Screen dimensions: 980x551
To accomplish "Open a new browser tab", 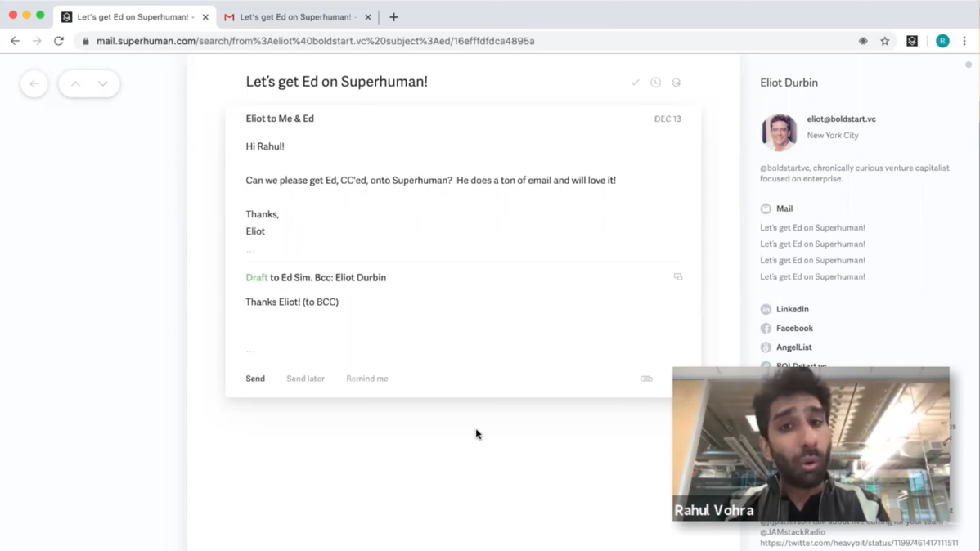I will 393,17.
